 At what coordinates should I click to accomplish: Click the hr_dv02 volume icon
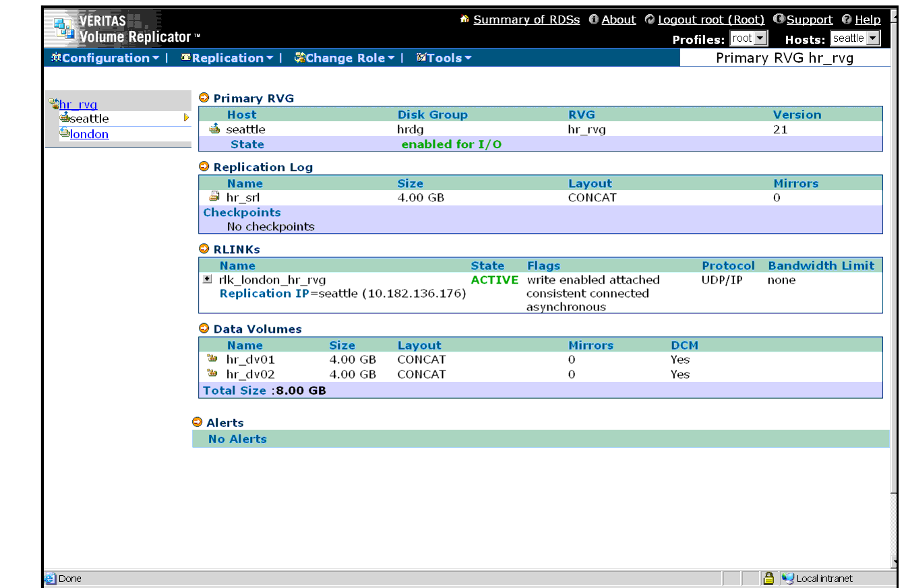[x=212, y=373]
